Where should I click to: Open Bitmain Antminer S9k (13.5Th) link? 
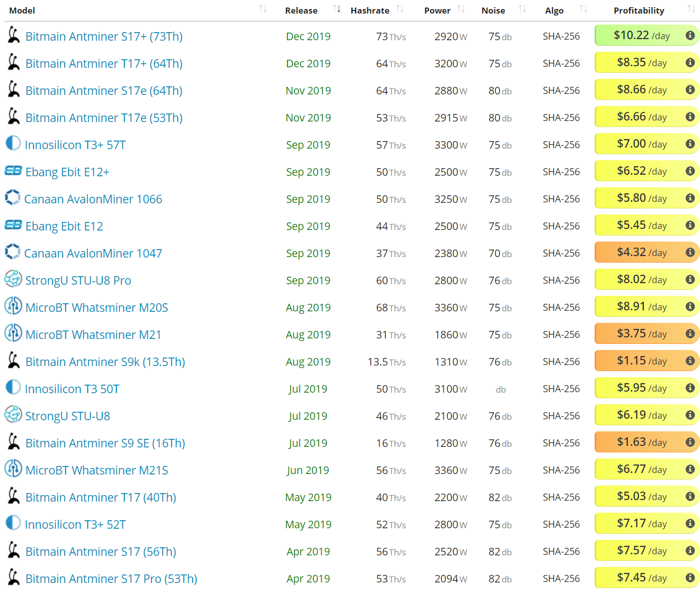click(105, 362)
